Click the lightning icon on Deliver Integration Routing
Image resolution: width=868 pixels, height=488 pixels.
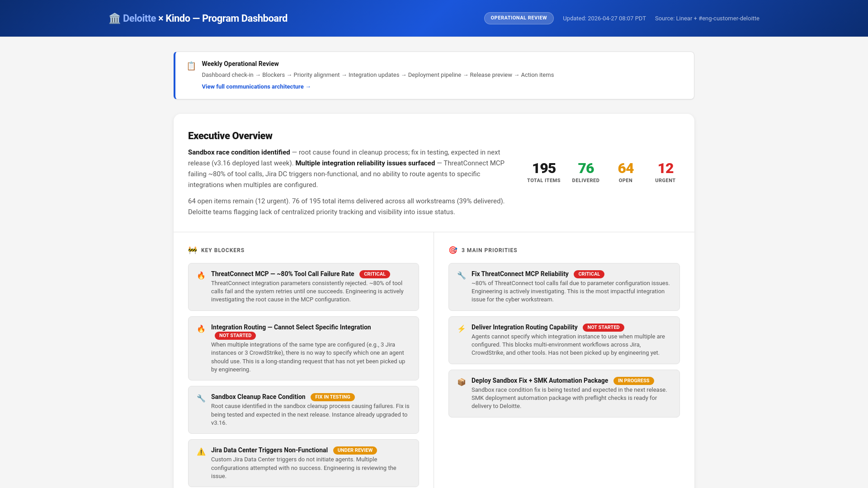click(462, 329)
